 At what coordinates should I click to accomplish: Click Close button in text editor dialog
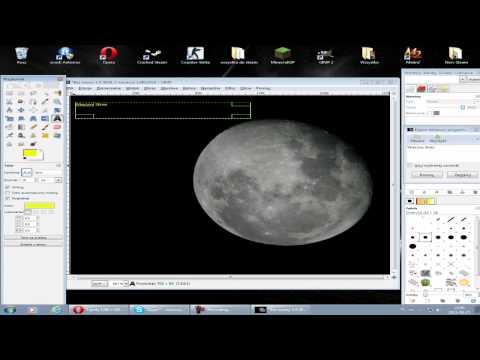463,175
